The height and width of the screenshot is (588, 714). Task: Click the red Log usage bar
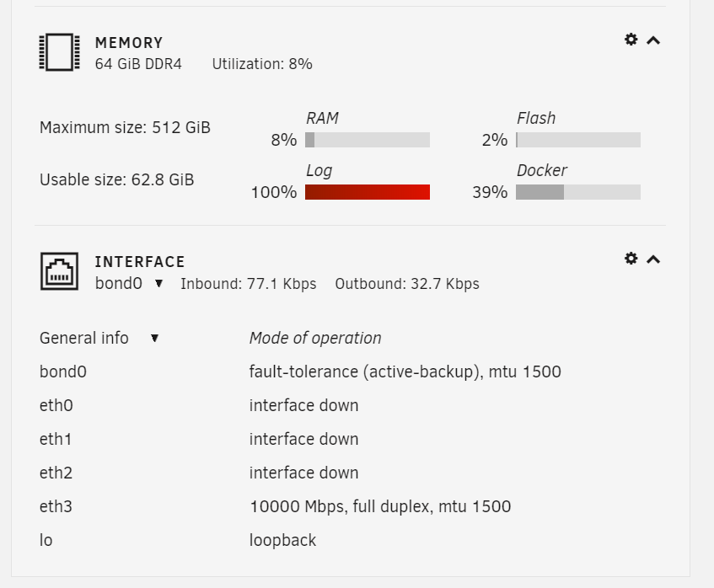tap(368, 192)
